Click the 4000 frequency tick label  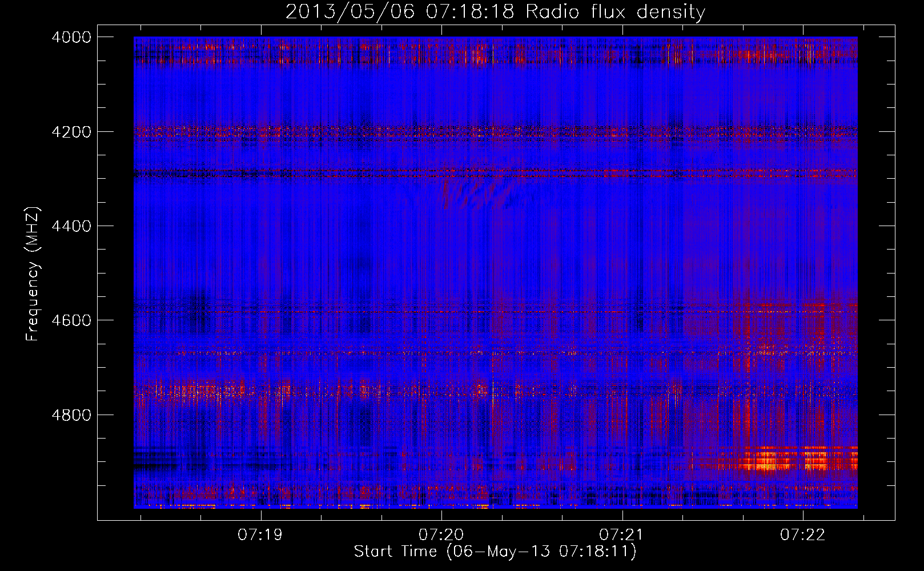pos(71,37)
